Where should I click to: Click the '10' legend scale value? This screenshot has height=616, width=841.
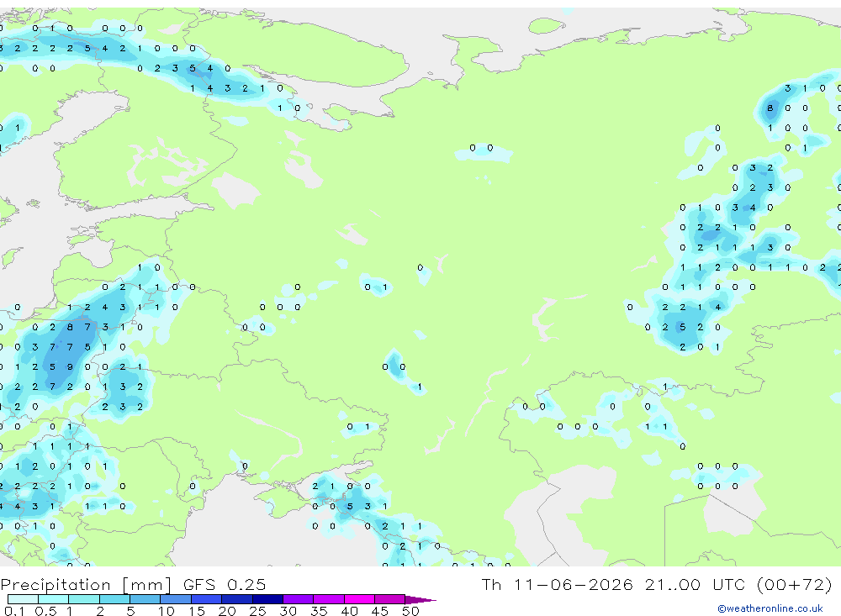tap(166, 611)
